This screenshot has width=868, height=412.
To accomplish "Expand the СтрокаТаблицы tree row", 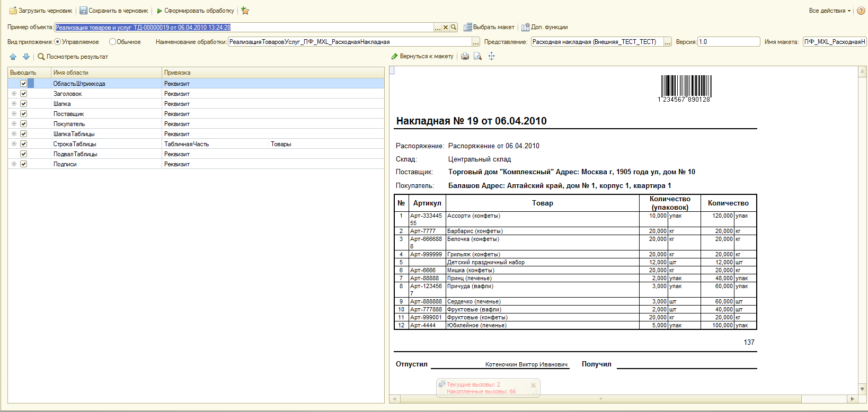I will (x=14, y=144).
